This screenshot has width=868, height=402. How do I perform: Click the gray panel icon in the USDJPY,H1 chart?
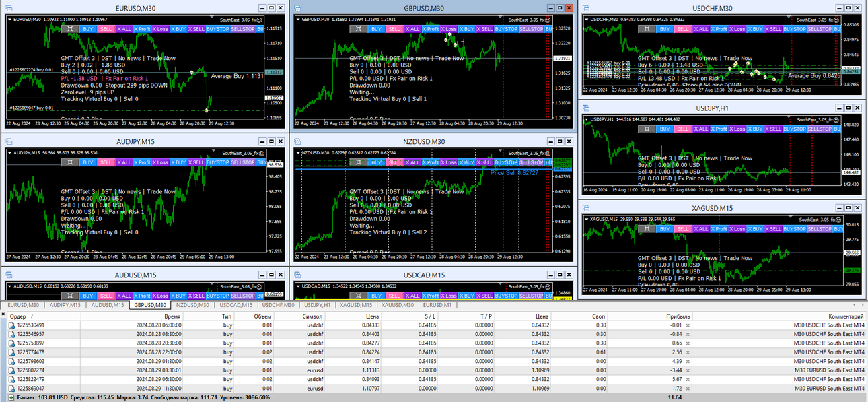(647, 129)
